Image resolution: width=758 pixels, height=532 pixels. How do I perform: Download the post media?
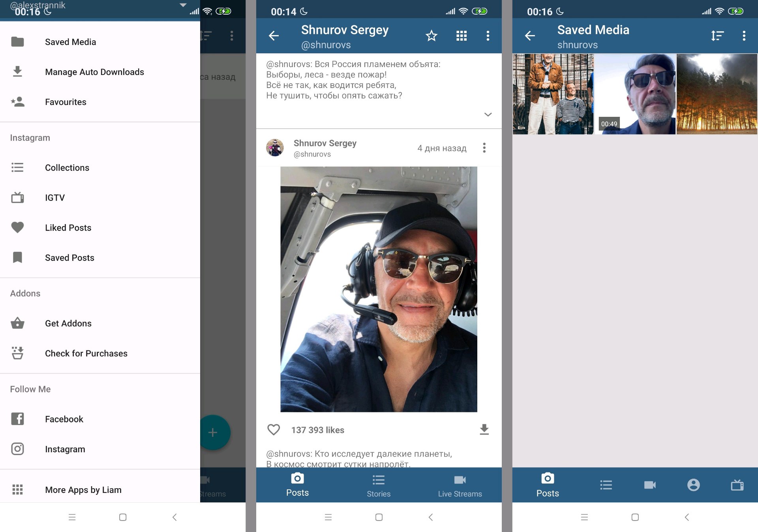484,430
